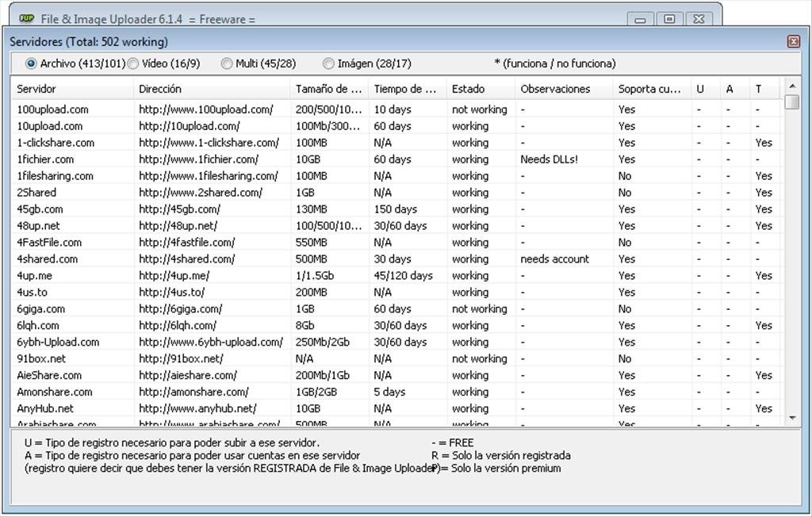Click 'not working' status for 91box.net
The image size is (812, 517).
click(480, 358)
